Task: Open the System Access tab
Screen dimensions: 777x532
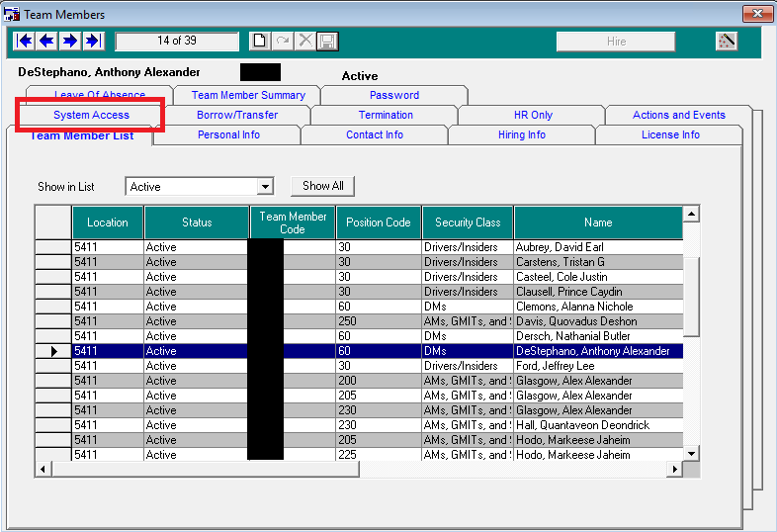Action: pyautogui.click(x=91, y=115)
